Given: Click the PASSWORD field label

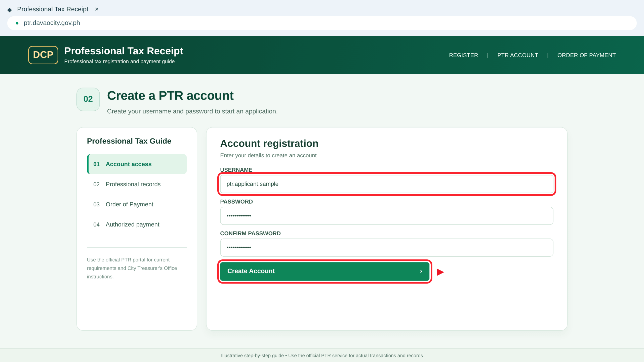Looking at the screenshot, I should [236, 202].
